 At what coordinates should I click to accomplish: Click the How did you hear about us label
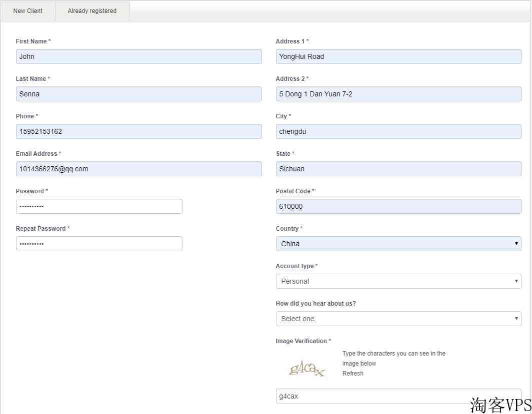pos(316,304)
